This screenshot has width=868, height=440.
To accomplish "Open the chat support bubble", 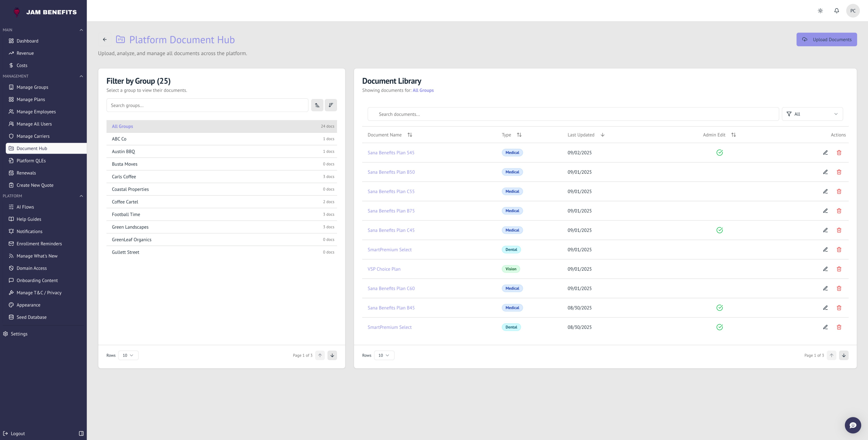I will coord(853,425).
